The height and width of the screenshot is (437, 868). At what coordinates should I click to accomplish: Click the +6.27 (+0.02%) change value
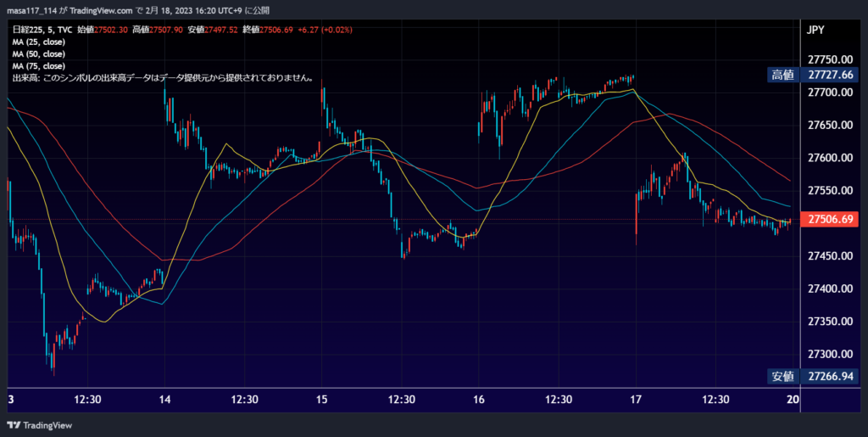click(x=325, y=30)
